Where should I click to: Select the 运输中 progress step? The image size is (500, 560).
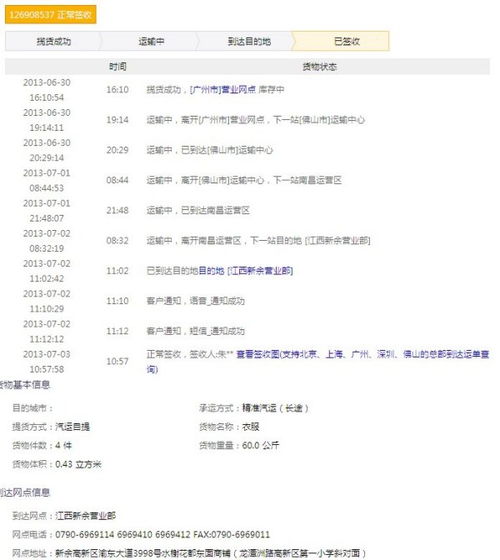(x=151, y=41)
